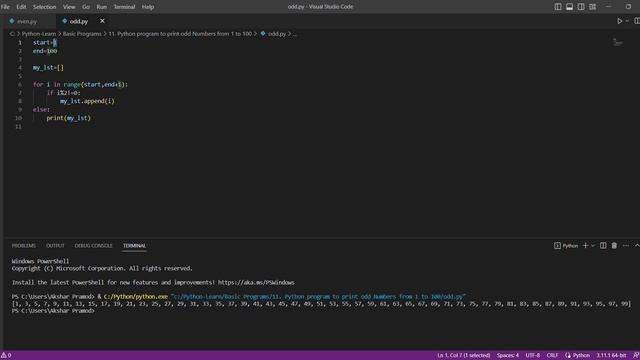Viewport: 640px width, 360px height.
Task: Select the odd.py editor tab
Action: click(78, 21)
